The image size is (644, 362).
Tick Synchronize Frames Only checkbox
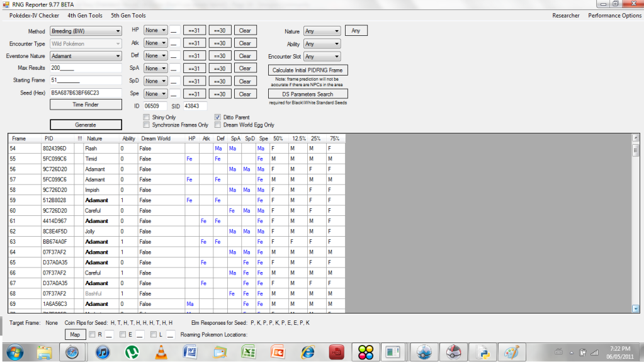(x=147, y=125)
